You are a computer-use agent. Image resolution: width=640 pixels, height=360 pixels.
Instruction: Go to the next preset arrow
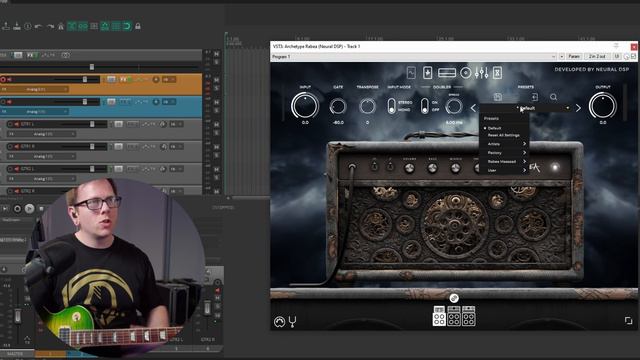point(578,108)
